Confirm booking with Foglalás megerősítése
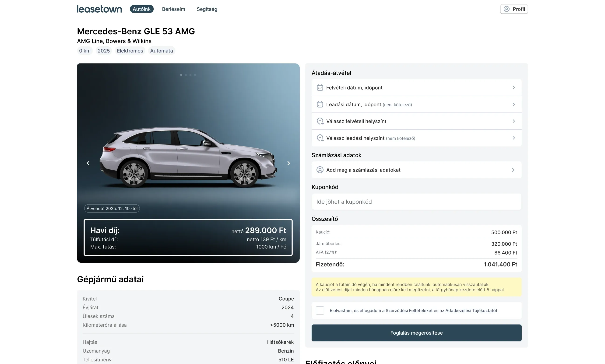 coord(416,333)
